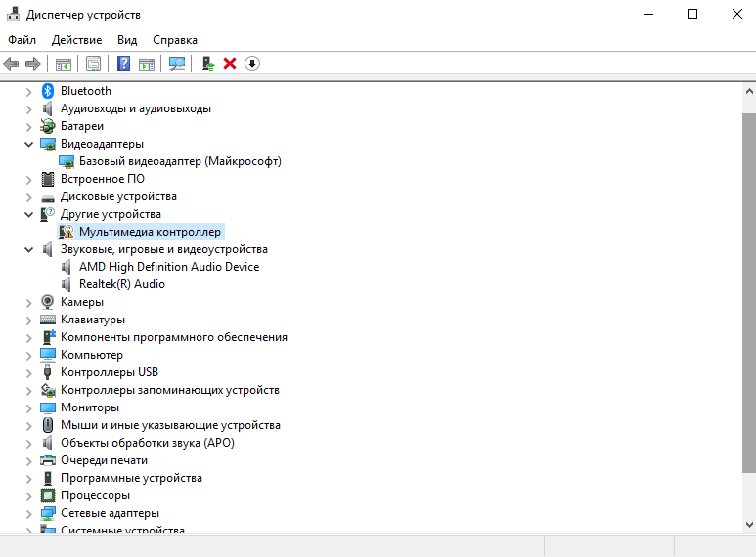Select Realtek(R) Audio device
Viewport: 756px width, 557px height.
click(122, 284)
